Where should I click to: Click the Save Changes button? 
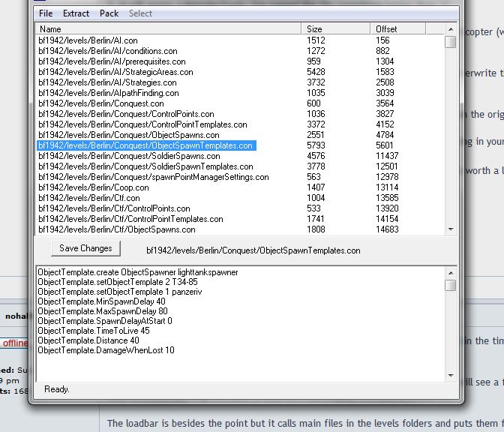pos(85,248)
